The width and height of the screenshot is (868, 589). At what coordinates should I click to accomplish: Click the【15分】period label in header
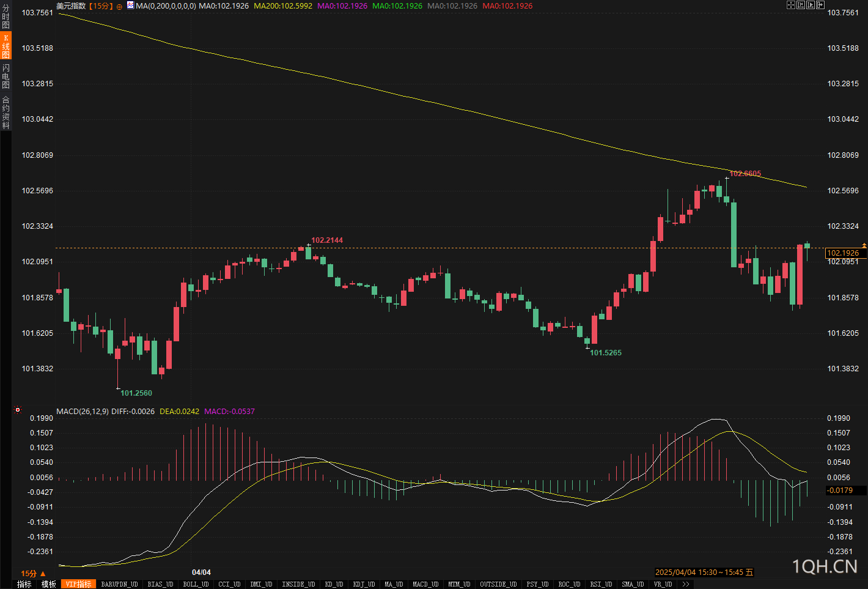[x=101, y=6]
